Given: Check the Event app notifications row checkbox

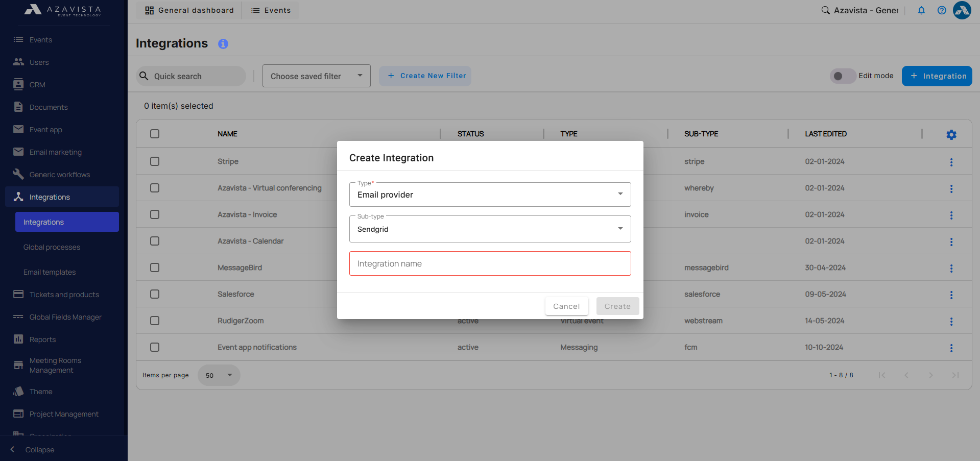Looking at the screenshot, I should [x=155, y=347].
